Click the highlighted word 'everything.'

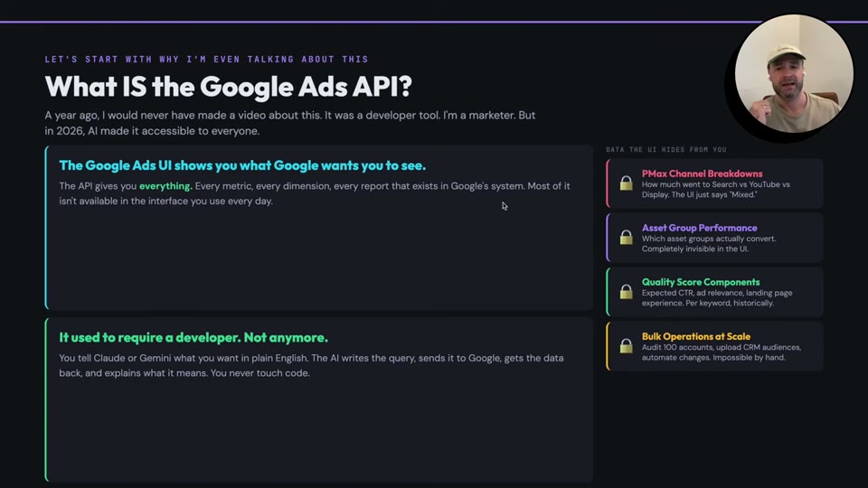(x=165, y=186)
